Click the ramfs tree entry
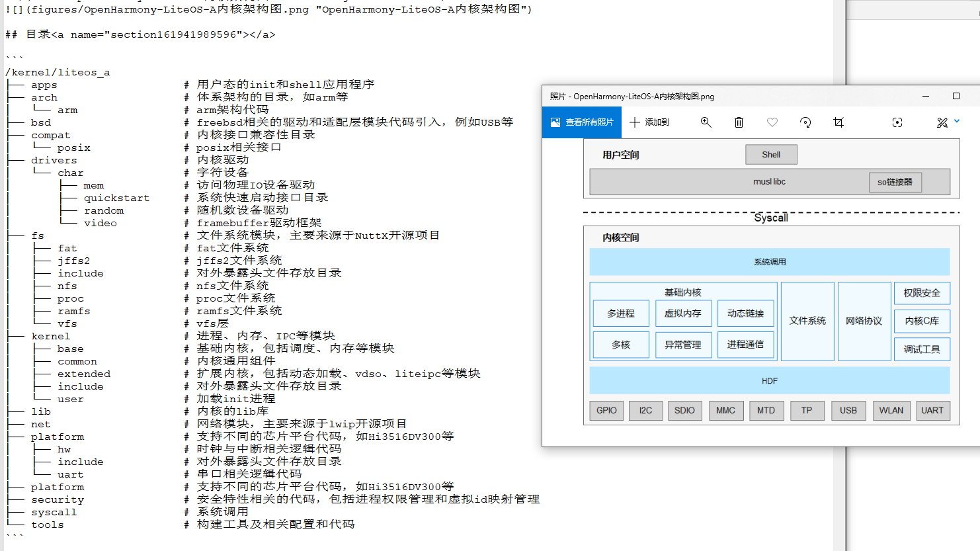980x551 pixels. pyautogui.click(x=74, y=312)
